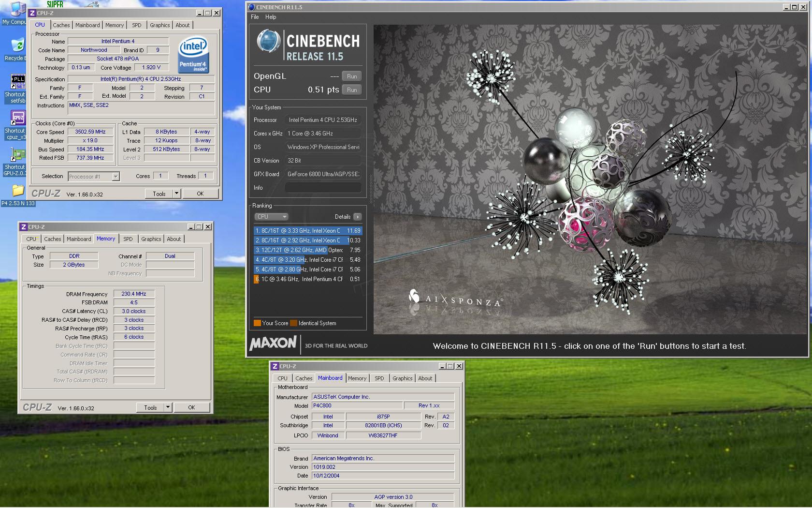Click the Specification value in CPU-Z CPU window
Screen dimensions: 812x508
[x=141, y=79]
